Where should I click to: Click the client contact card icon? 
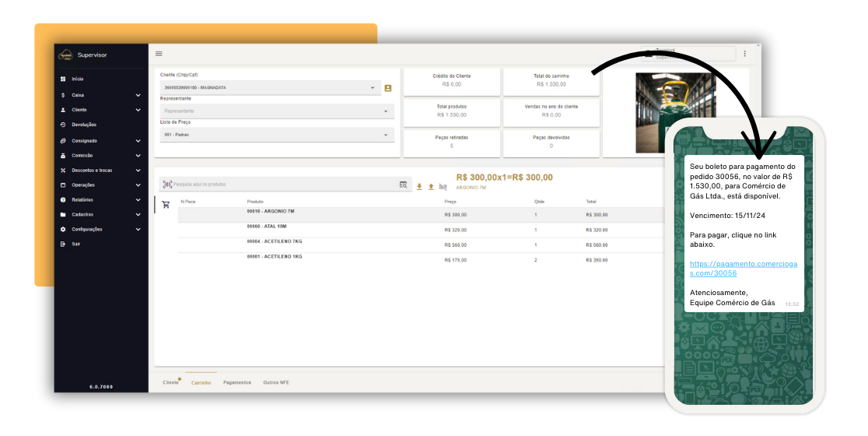[388, 88]
